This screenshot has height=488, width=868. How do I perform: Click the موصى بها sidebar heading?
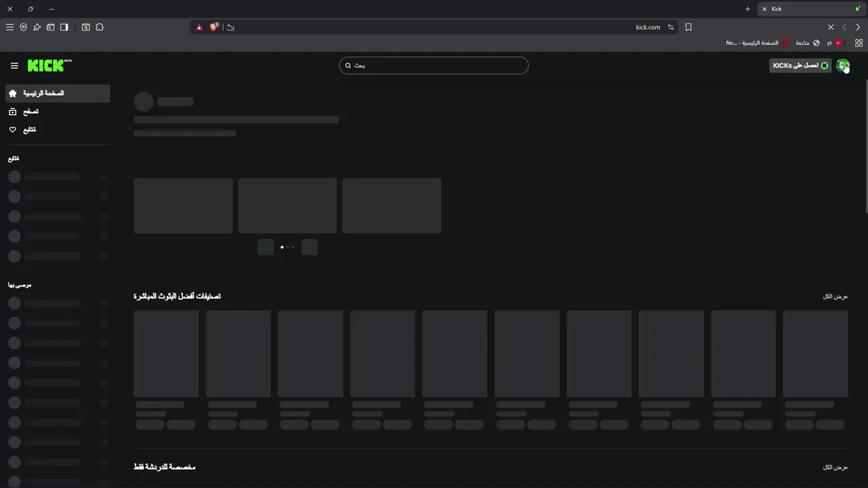[x=20, y=285]
